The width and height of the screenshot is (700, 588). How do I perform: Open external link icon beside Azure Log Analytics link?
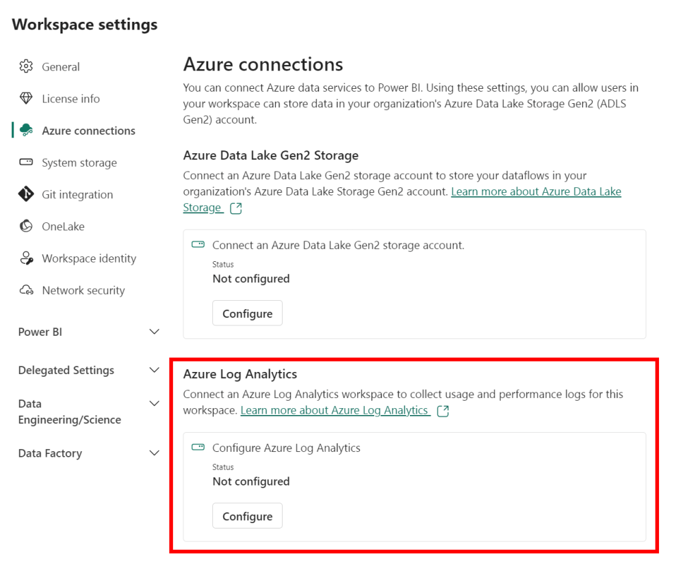(443, 411)
